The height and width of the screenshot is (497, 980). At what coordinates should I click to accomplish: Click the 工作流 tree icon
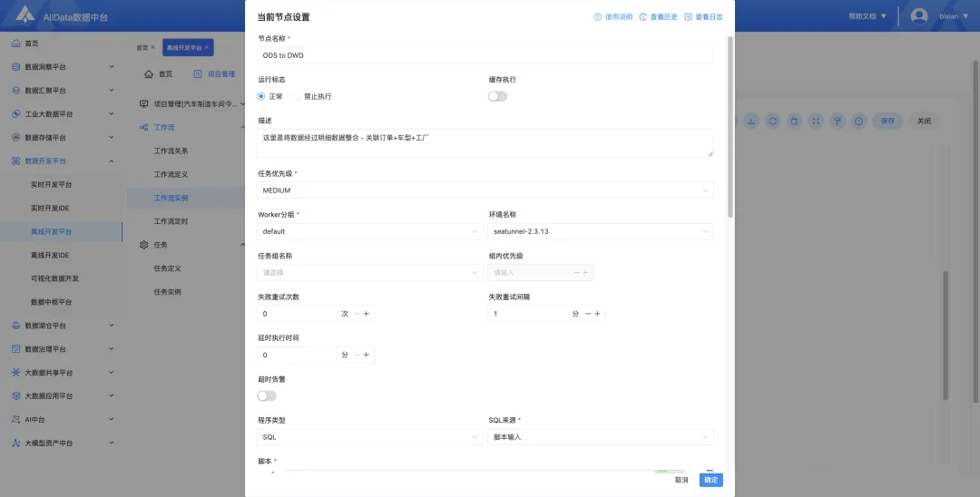pyautogui.click(x=143, y=127)
